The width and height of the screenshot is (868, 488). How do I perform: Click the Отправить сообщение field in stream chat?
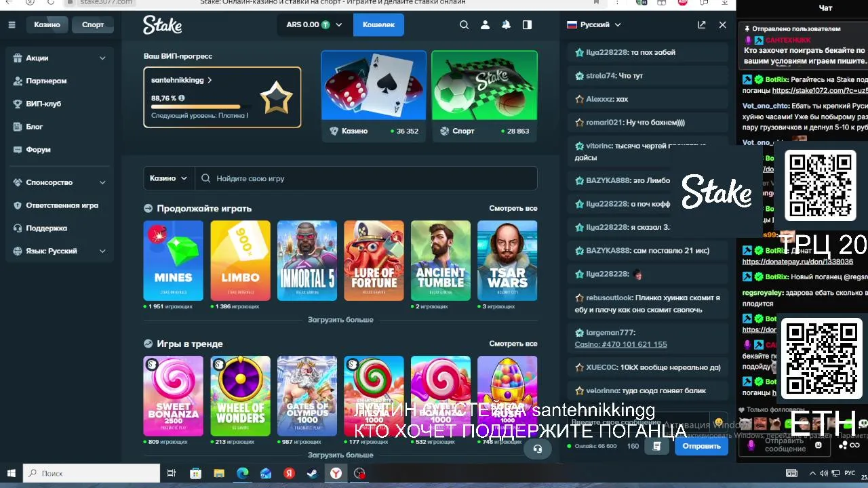(x=785, y=445)
